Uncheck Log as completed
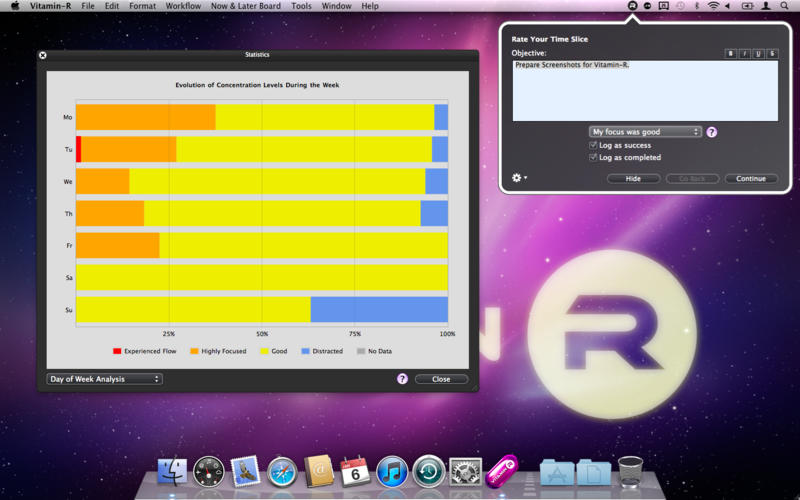Image resolution: width=800 pixels, height=500 pixels. coord(594,157)
